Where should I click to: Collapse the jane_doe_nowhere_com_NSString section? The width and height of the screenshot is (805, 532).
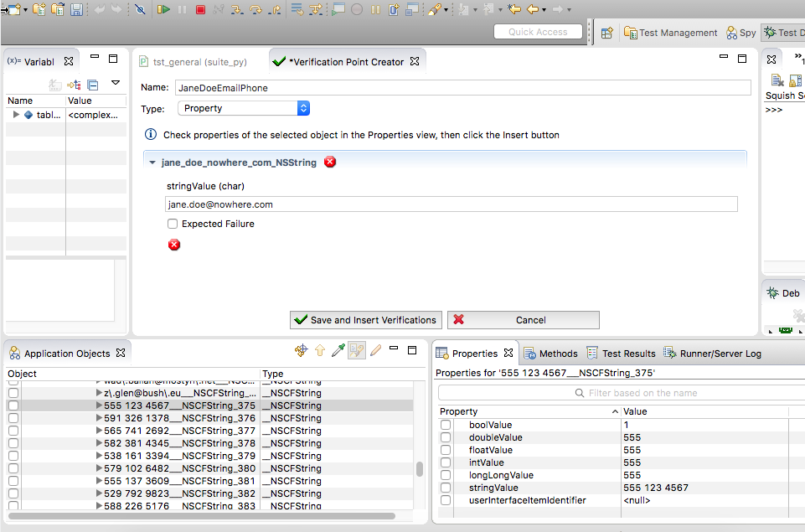(152, 163)
